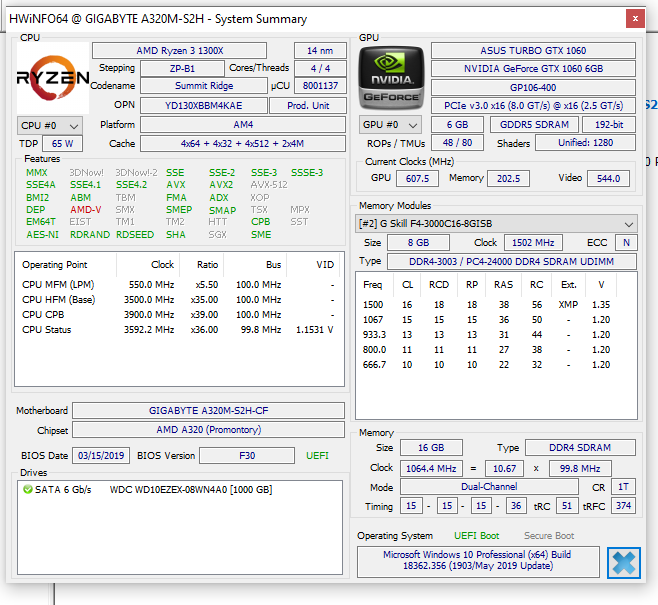Click the DDR4-3003 / PC4-24000 type field
The image size is (658, 605).
(512, 261)
